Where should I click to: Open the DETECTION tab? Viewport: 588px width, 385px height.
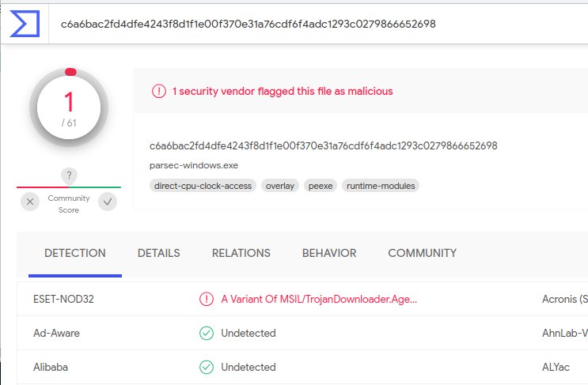pos(75,253)
